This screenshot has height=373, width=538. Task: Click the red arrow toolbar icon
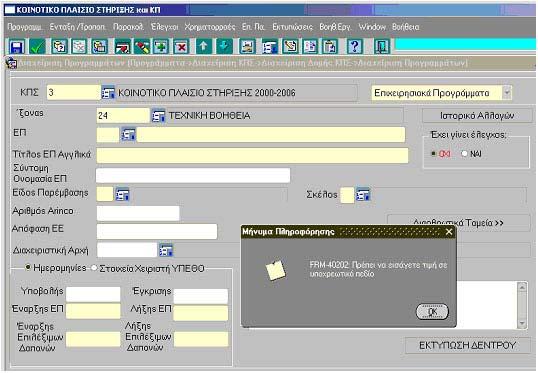click(122, 46)
